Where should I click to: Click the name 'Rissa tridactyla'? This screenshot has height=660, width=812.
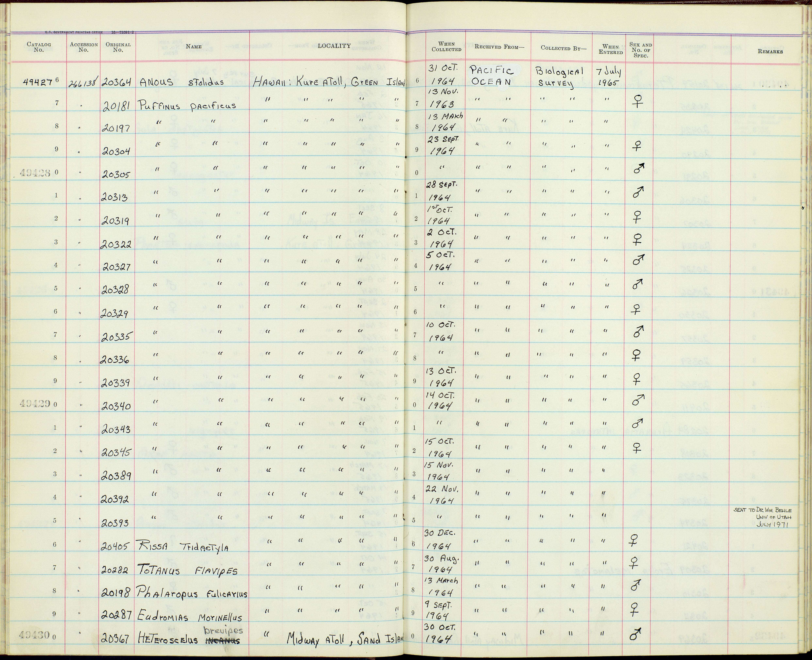coord(184,546)
